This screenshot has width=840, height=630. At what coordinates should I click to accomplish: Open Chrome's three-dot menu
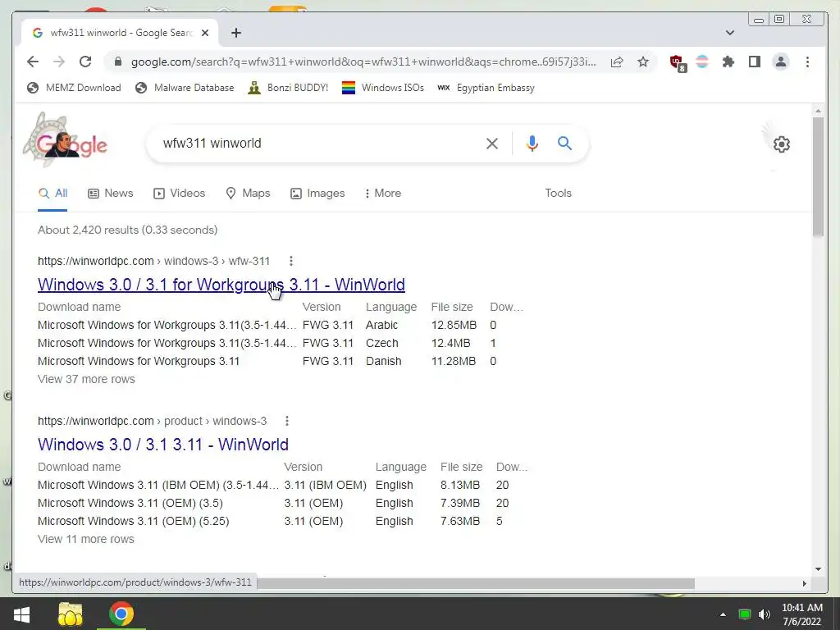pyautogui.click(x=807, y=62)
